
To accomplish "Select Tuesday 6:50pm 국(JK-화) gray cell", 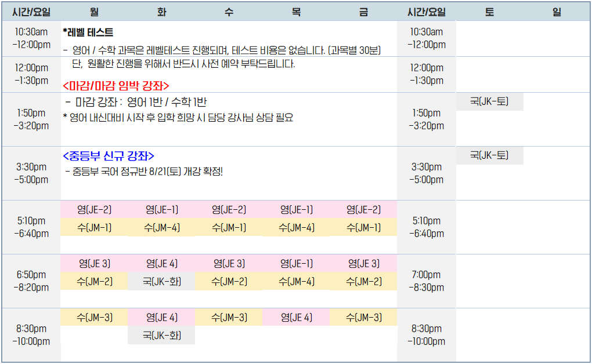I will (161, 282).
